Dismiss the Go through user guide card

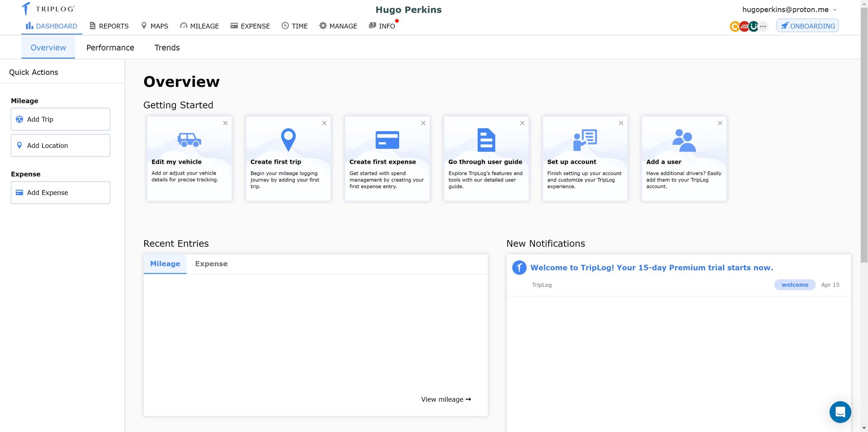pyautogui.click(x=522, y=123)
